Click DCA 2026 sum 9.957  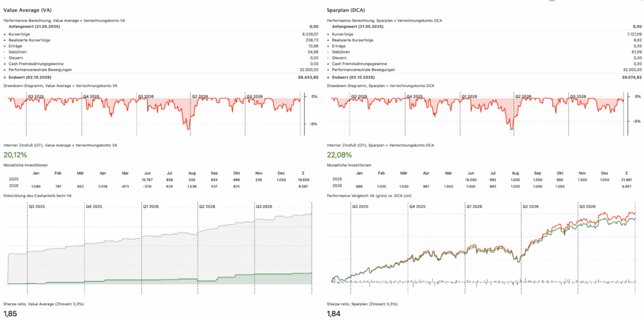626,186
